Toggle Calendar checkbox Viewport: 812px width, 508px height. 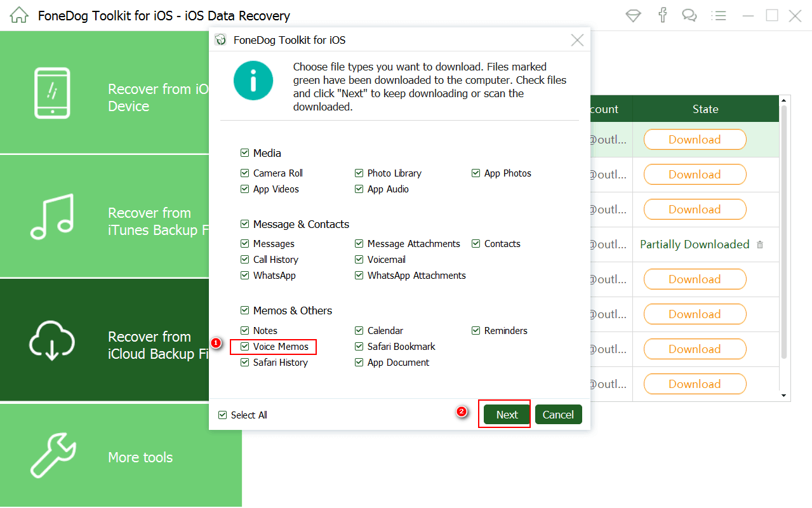[x=359, y=330]
